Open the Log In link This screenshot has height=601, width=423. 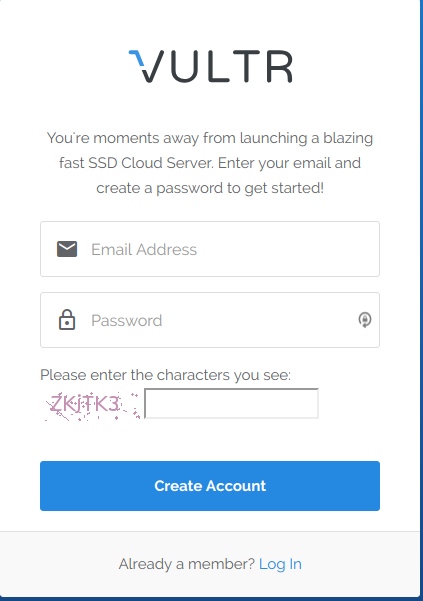tap(280, 564)
